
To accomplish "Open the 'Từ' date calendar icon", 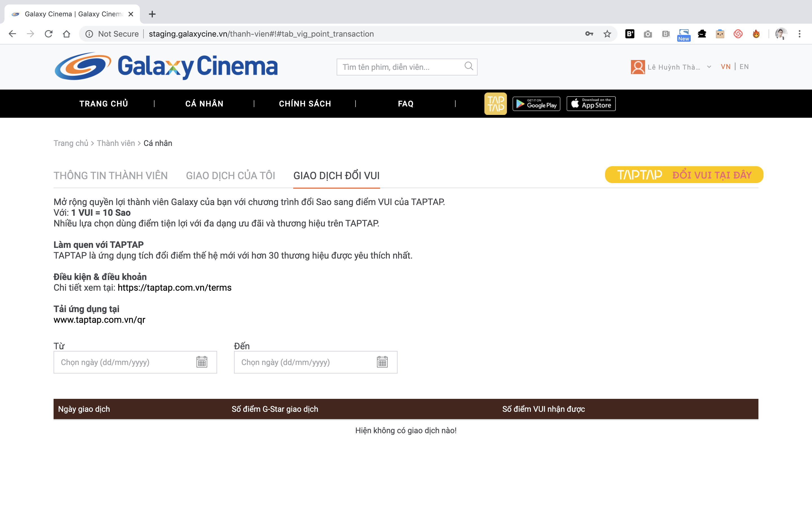I will tap(202, 362).
